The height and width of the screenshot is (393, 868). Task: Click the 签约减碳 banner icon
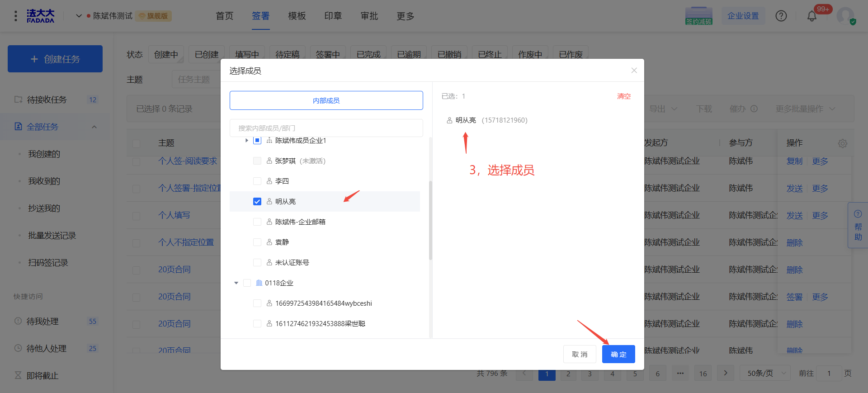tap(698, 16)
